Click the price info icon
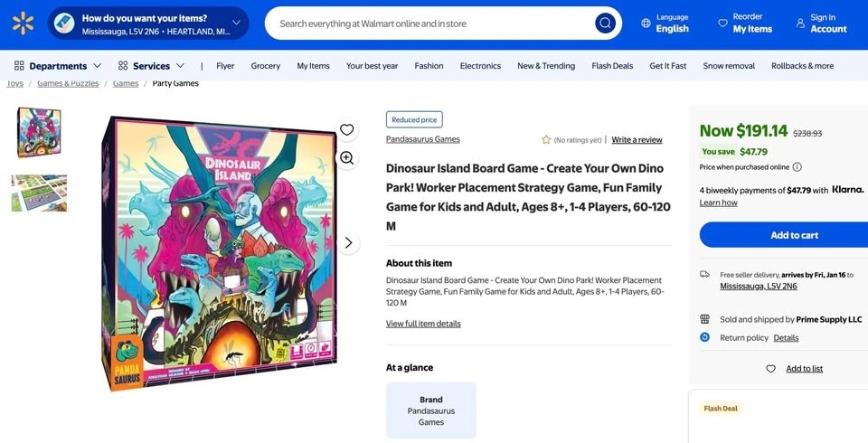Image resolution: width=868 pixels, height=443 pixels. pyautogui.click(x=797, y=167)
